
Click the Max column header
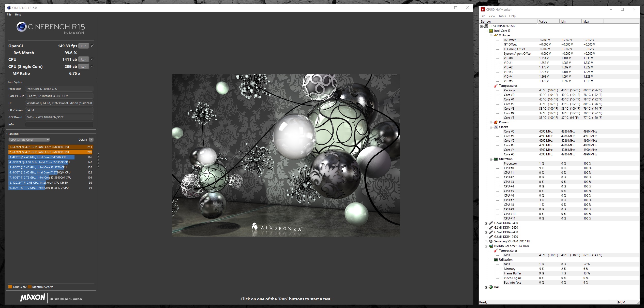click(x=593, y=22)
